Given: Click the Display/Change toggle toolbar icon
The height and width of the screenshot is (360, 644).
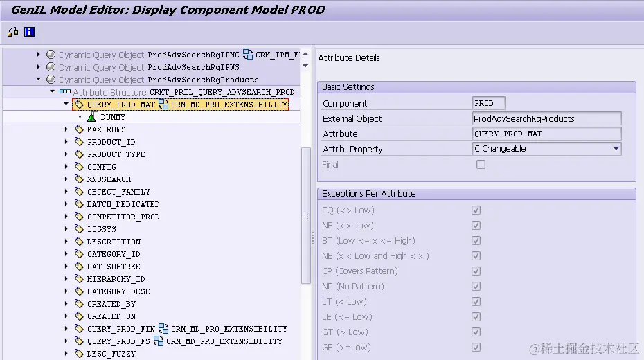Looking at the screenshot, I should (x=12, y=32).
